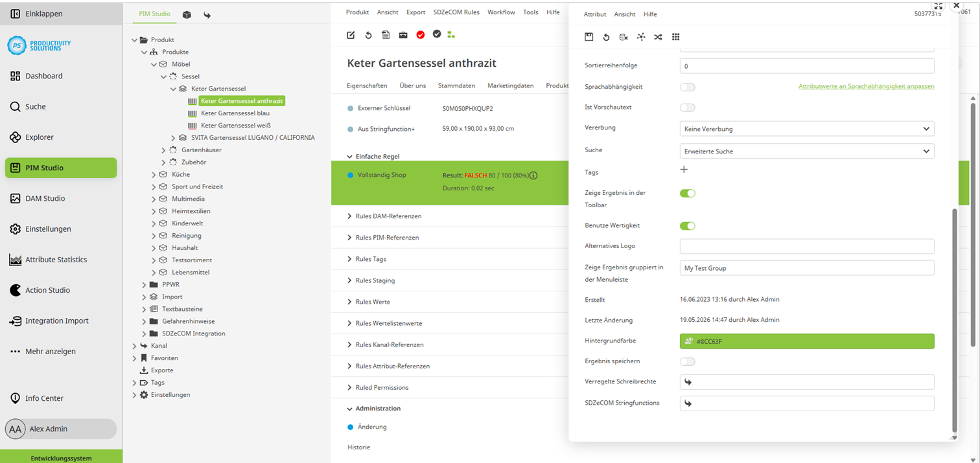This screenshot has height=463, width=980.
Task: Toggle the Ist Vorschautext switch
Action: point(687,107)
